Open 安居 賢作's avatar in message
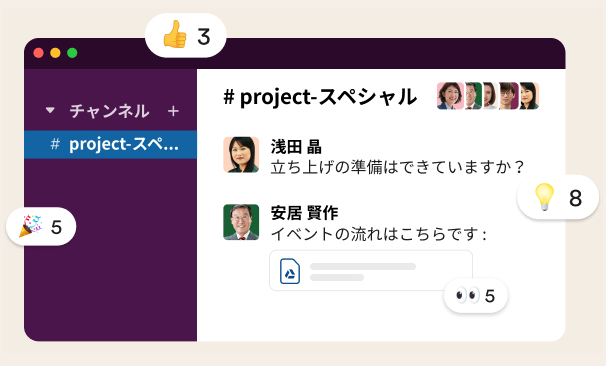The width and height of the screenshot is (606, 366). (x=241, y=222)
